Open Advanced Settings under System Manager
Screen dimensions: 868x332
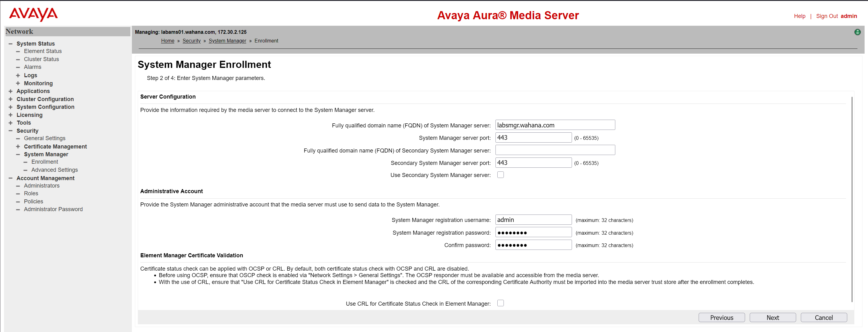(54, 170)
